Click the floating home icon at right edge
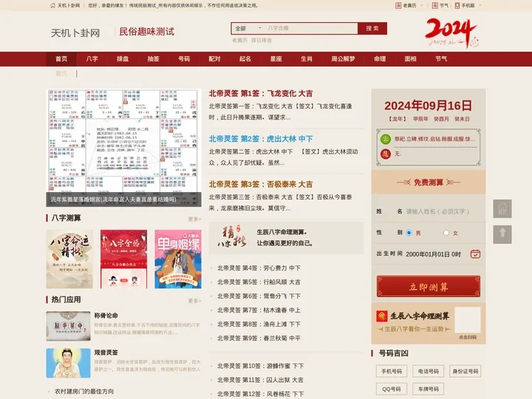The height and width of the screenshot is (399, 532). point(502,208)
